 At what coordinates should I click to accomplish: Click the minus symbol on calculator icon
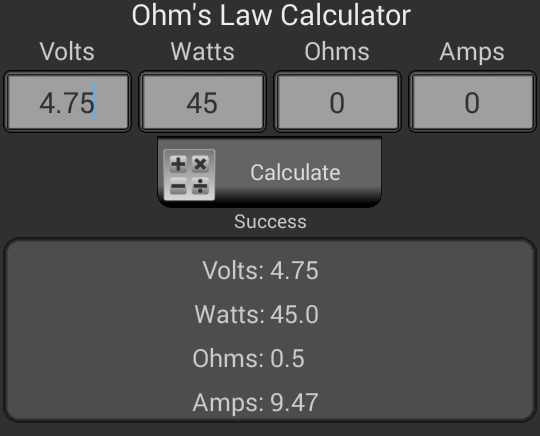tap(178, 186)
